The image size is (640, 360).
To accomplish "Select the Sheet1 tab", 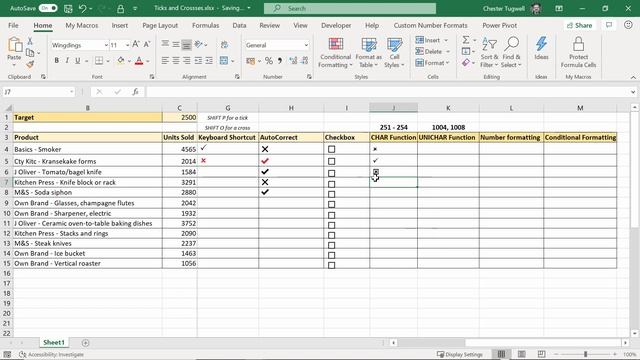I will [54, 342].
